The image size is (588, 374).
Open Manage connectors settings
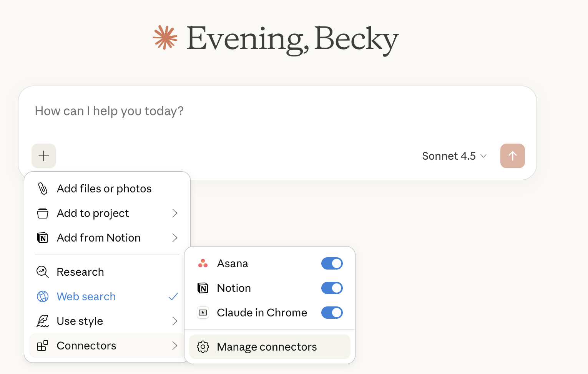267,347
